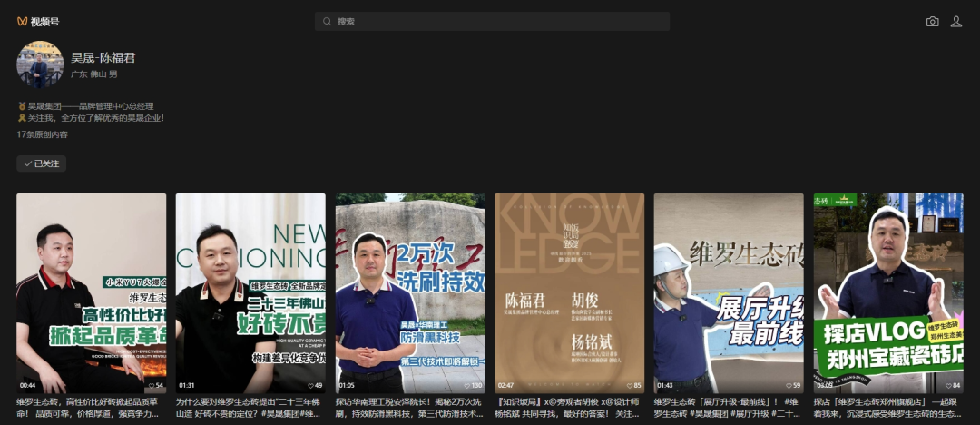Viewport: 980px width, 425px height.
Task: Click the 广东 佛山 男 location text
Action: (x=94, y=74)
